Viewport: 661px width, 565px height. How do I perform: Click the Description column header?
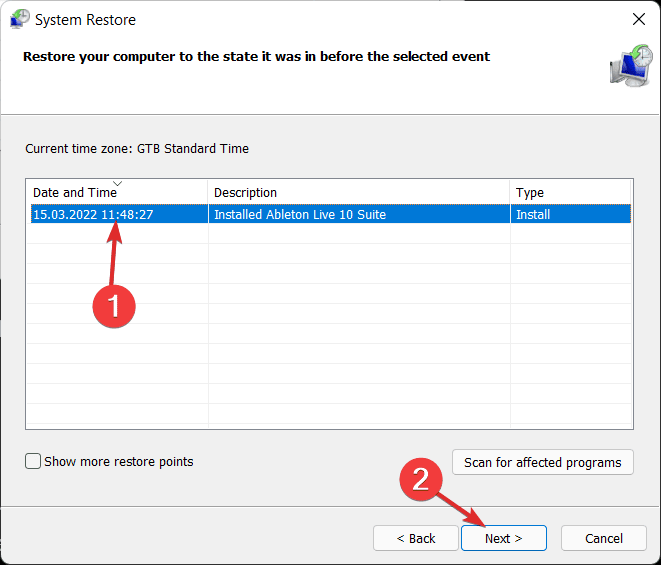pos(245,192)
